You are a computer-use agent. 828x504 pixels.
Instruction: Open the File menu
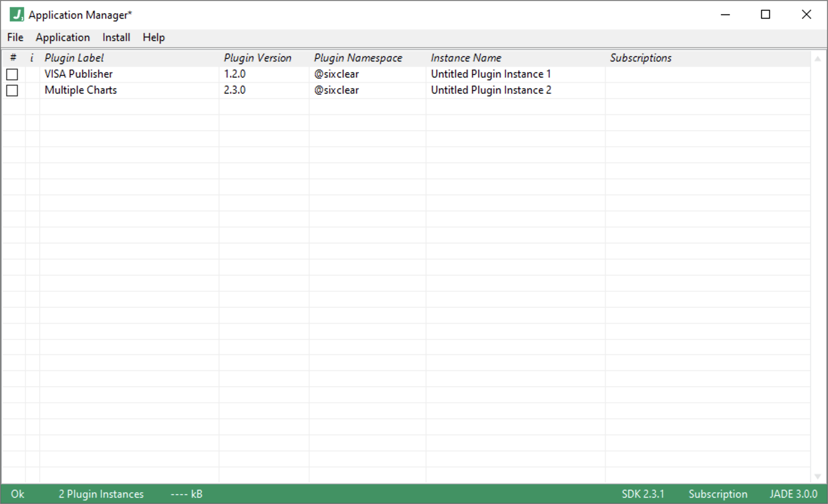click(x=15, y=37)
